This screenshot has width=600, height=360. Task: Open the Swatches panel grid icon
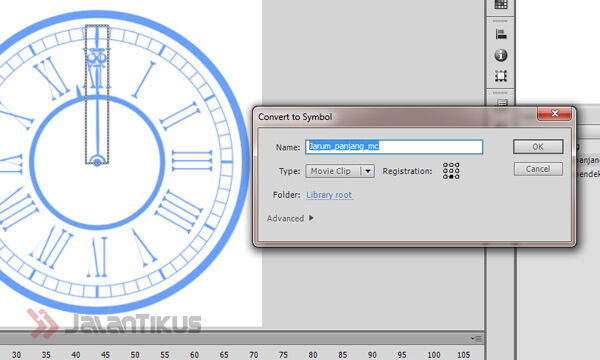pyautogui.click(x=501, y=5)
